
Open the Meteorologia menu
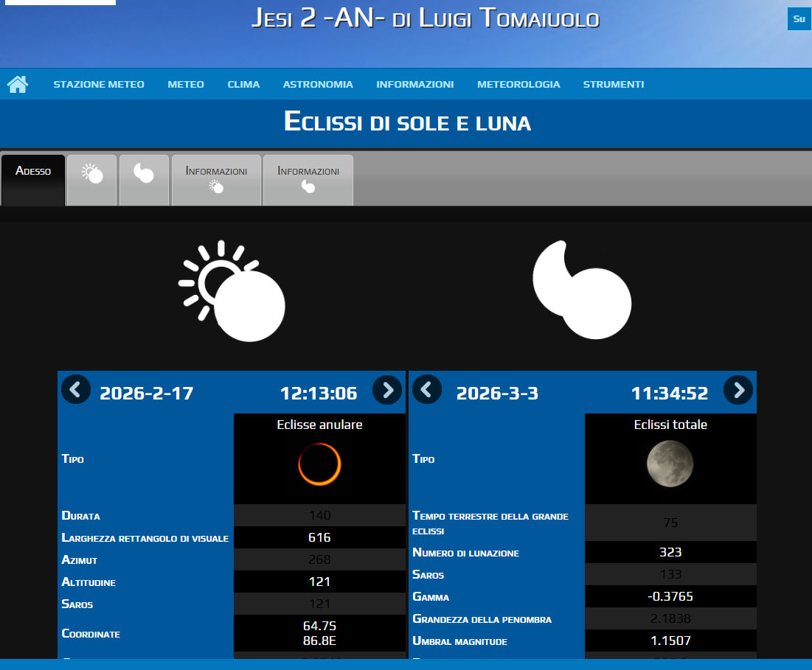[x=518, y=85]
